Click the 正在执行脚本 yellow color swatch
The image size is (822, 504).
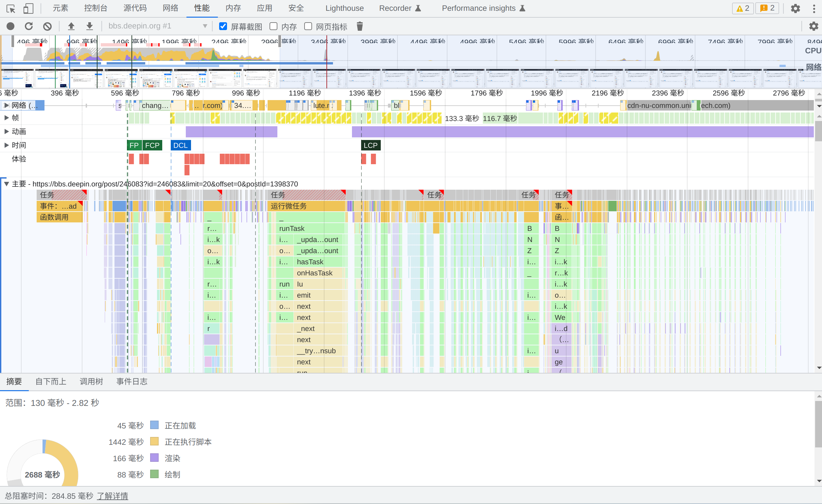154,442
